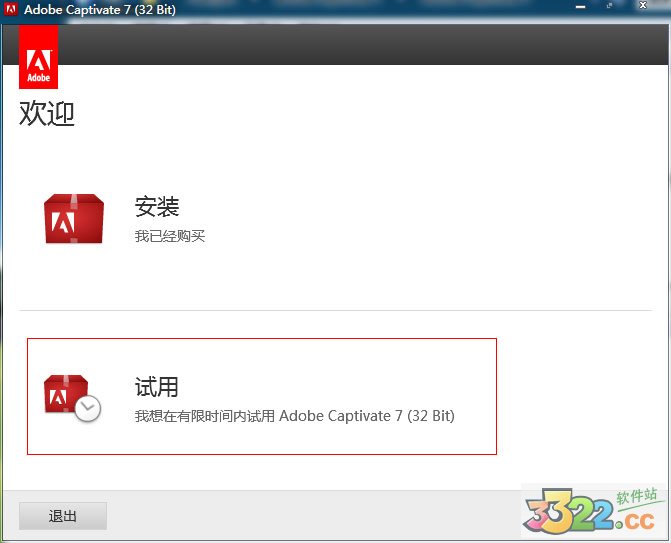Click the red Adobe install box icon

pyautogui.click(x=74, y=219)
